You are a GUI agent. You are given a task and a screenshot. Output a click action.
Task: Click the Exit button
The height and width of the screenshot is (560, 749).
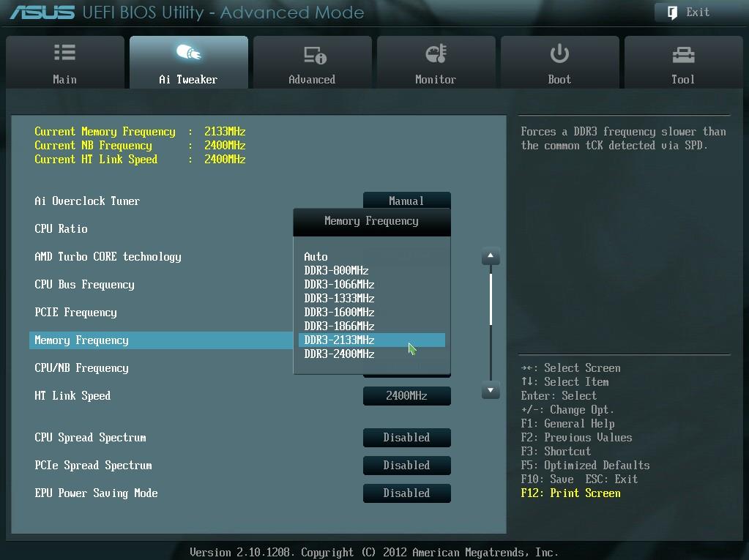698,12
